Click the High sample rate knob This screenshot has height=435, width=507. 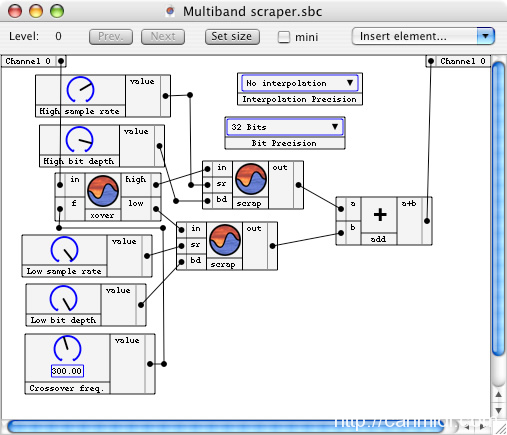pos(80,89)
